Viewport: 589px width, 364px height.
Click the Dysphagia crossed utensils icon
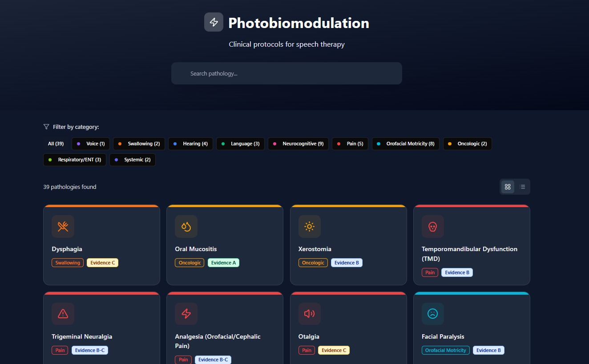(63, 227)
